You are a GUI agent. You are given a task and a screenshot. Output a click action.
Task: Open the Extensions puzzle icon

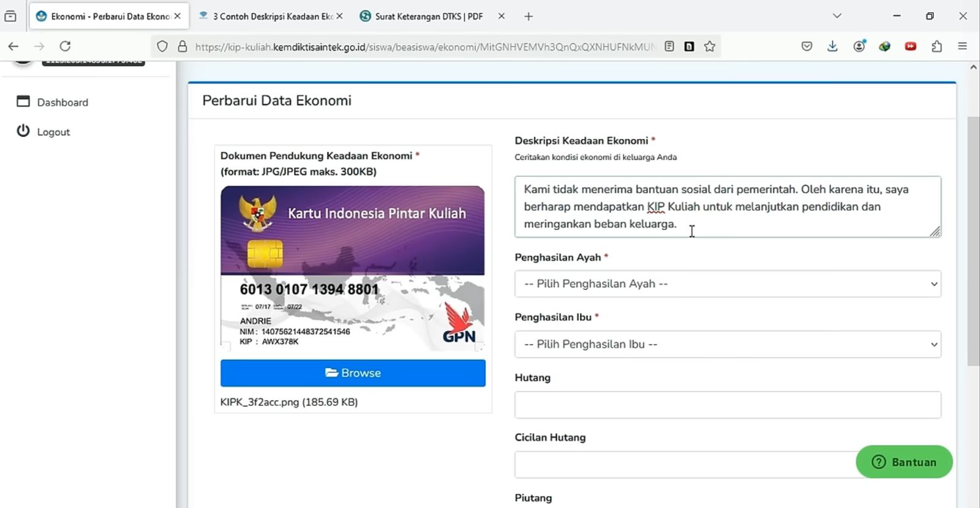click(937, 46)
